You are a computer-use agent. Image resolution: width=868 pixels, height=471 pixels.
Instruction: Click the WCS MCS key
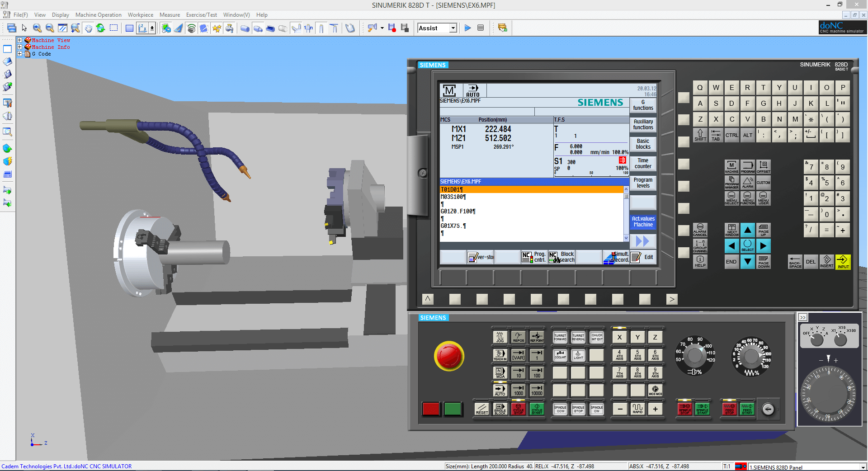pyautogui.click(x=655, y=390)
